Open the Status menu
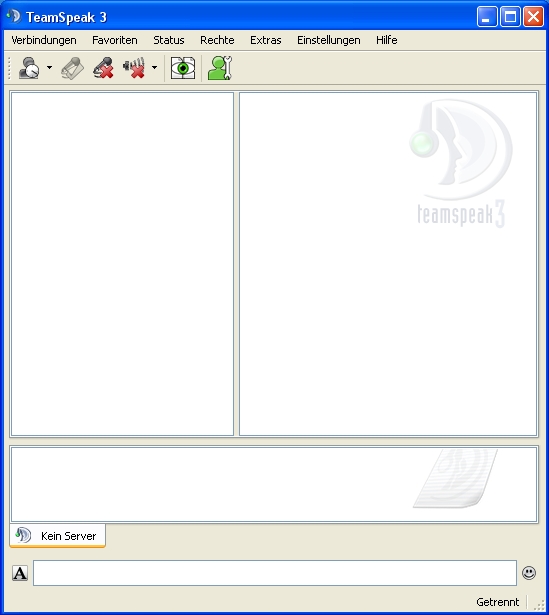The width and height of the screenshot is (549, 615). (x=169, y=40)
